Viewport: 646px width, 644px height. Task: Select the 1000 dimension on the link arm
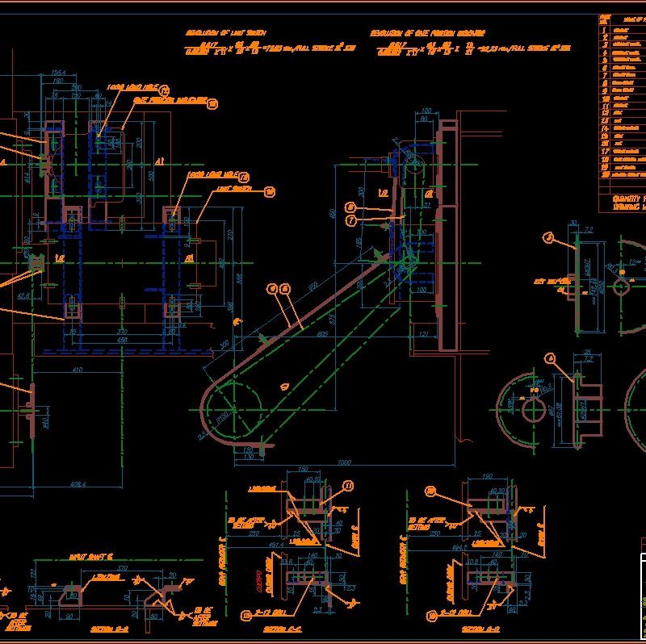(x=343, y=461)
